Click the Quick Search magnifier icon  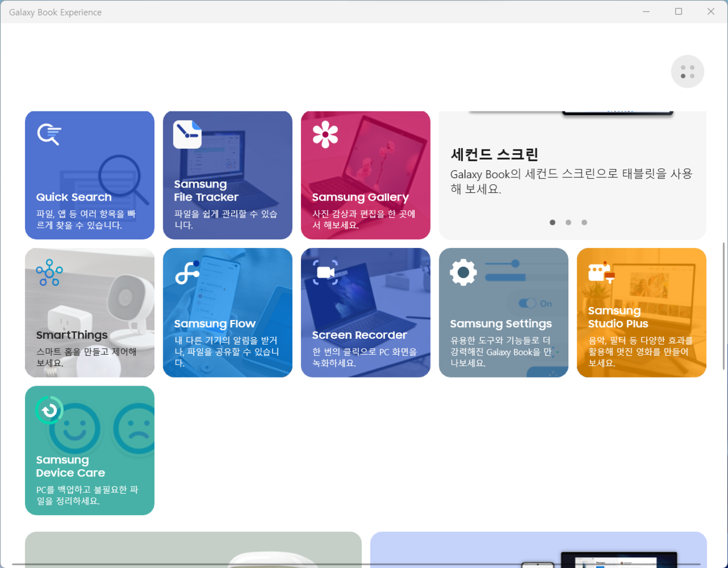pos(49,135)
